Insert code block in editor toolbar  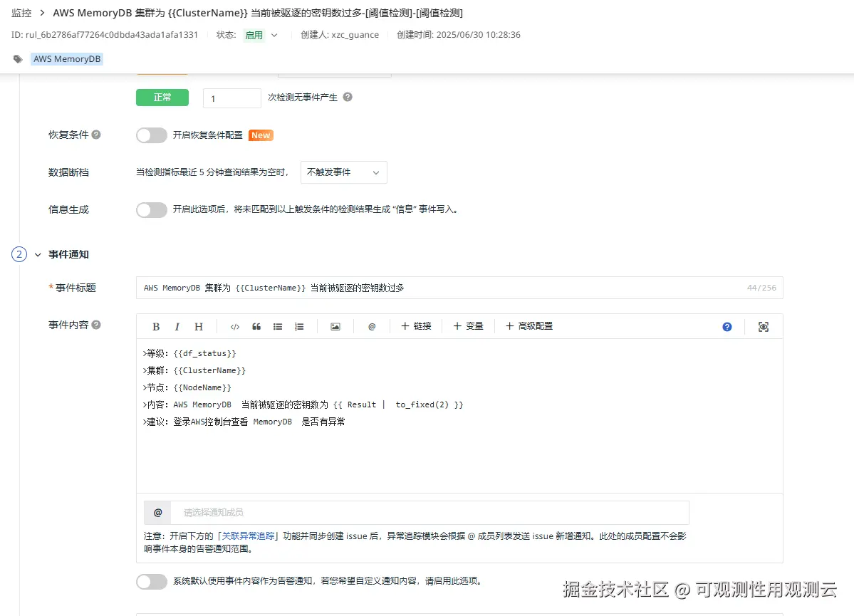click(235, 327)
